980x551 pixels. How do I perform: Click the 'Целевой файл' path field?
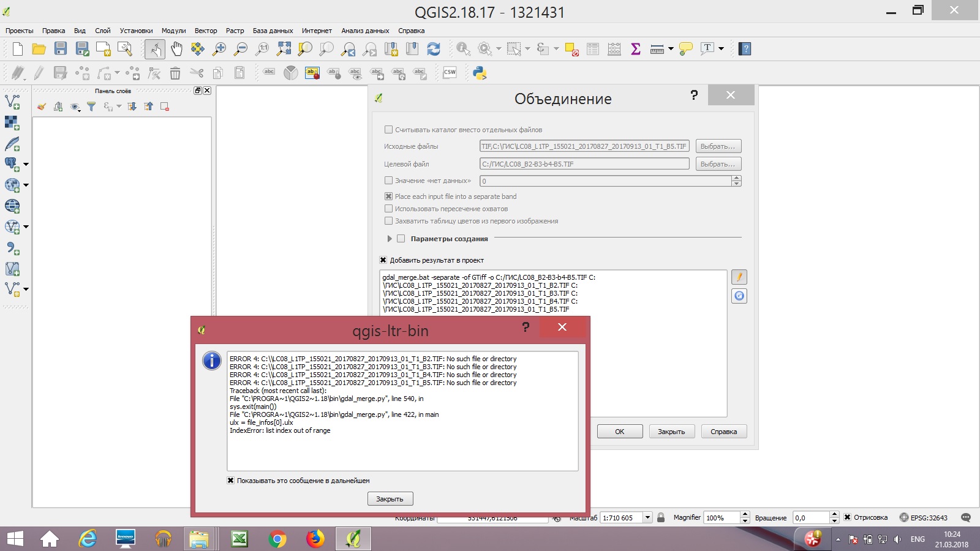click(584, 164)
